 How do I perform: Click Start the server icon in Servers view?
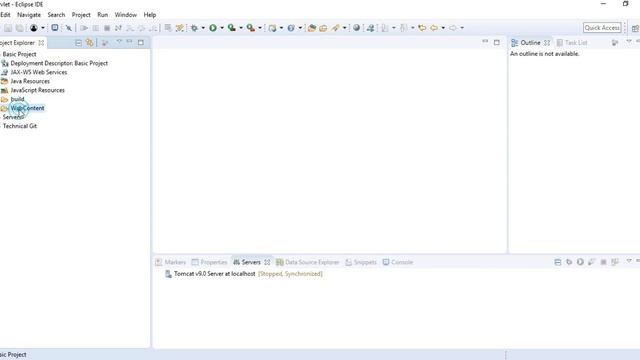click(x=580, y=262)
